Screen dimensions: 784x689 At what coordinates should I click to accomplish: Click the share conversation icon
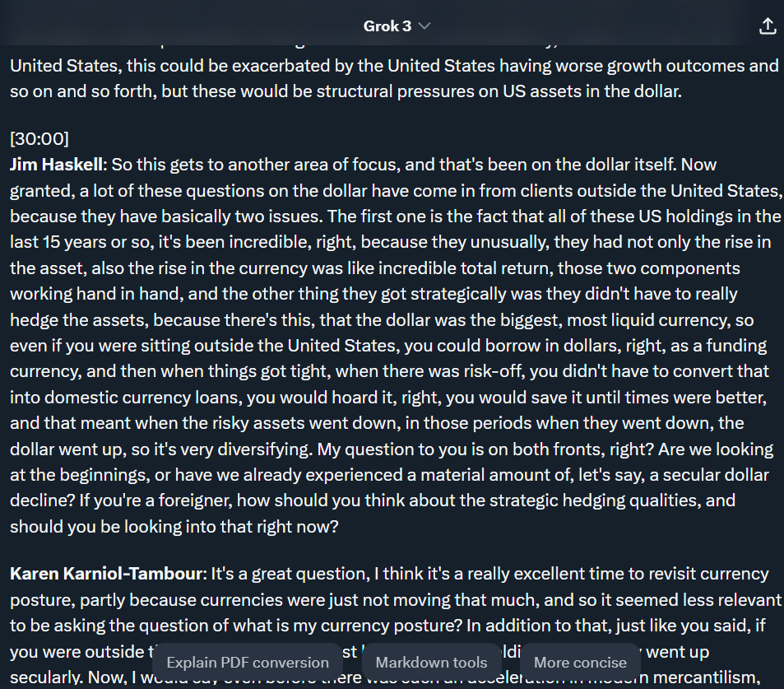click(x=768, y=26)
